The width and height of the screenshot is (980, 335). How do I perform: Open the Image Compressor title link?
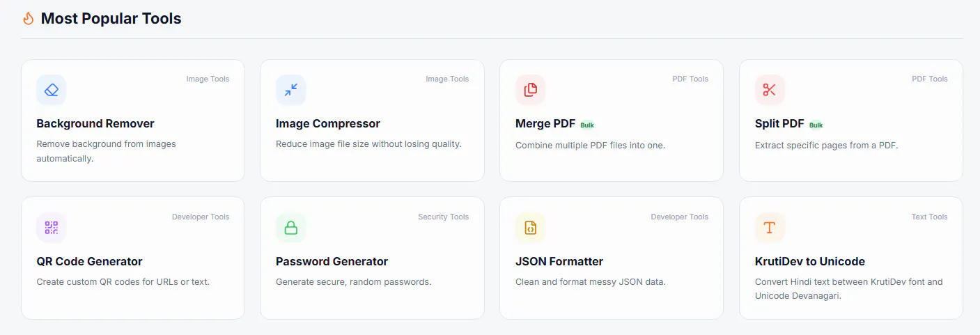[x=328, y=123]
